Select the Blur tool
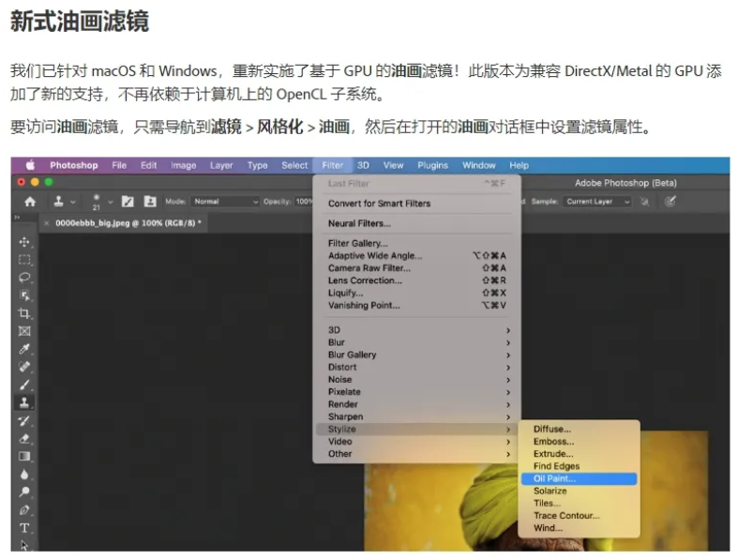Image resolution: width=738 pixels, height=560 pixels. 24,475
